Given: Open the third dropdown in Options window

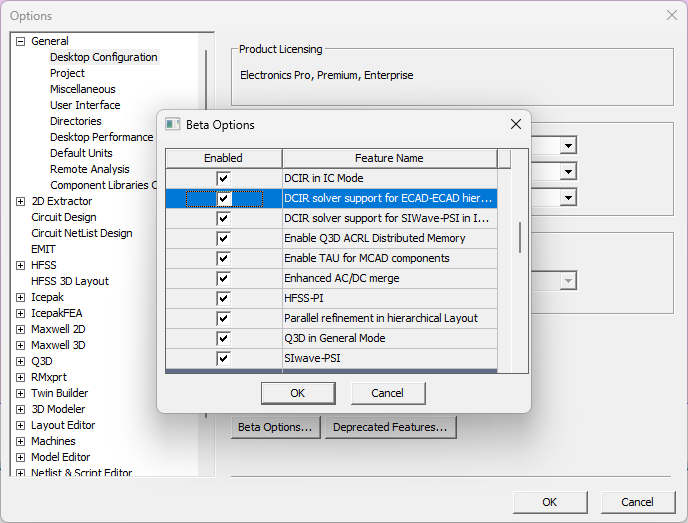Looking at the screenshot, I should coord(568,197).
